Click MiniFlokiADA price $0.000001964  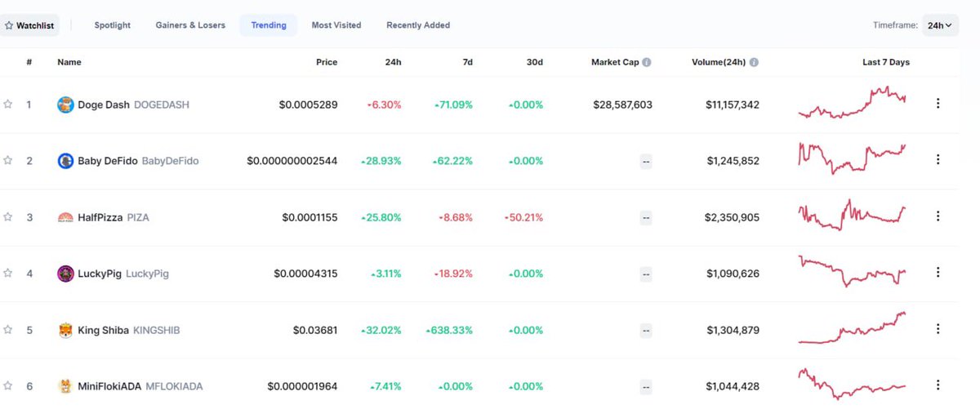coord(302,386)
